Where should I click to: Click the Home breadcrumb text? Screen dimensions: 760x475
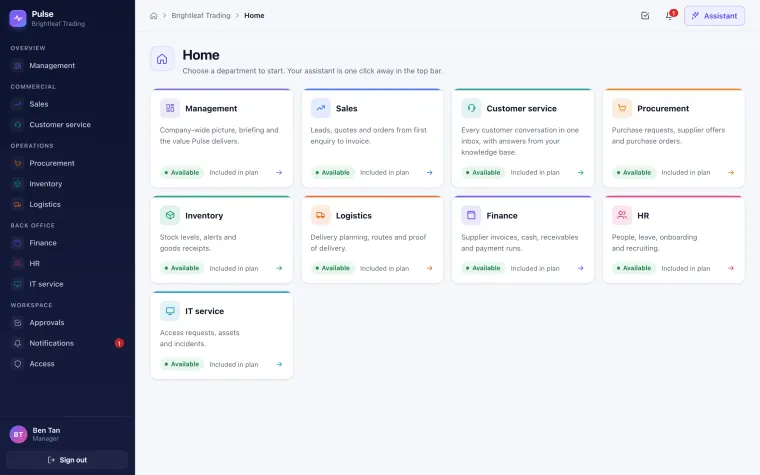tap(254, 16)
